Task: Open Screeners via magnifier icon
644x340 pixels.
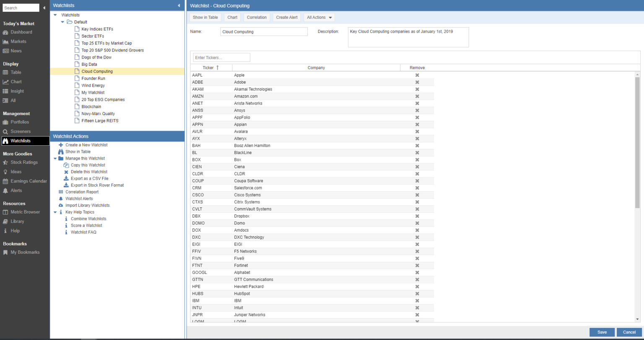Action: (x=5, y=131)
